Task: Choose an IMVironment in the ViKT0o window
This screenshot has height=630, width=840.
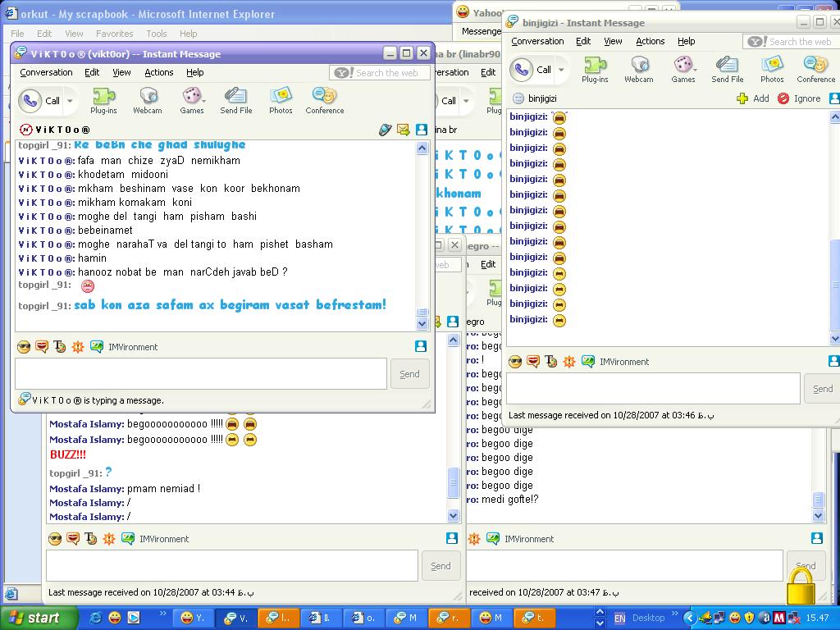Action: coord(124,347)
